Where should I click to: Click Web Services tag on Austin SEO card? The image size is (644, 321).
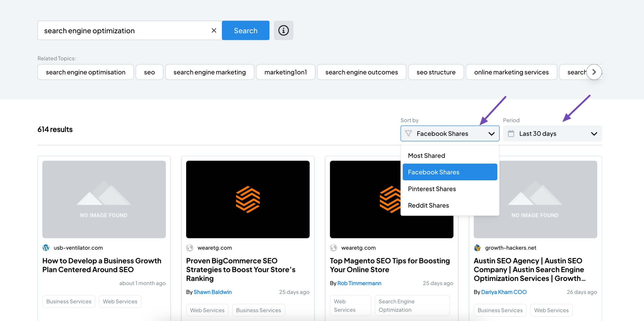[x=551, y=310]
